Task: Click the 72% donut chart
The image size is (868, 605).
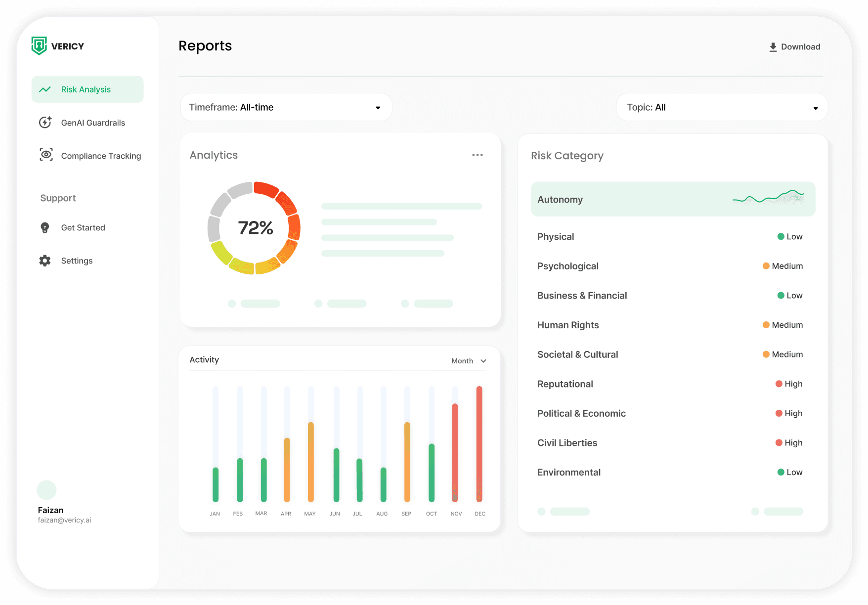Action: tap(255, 228)
